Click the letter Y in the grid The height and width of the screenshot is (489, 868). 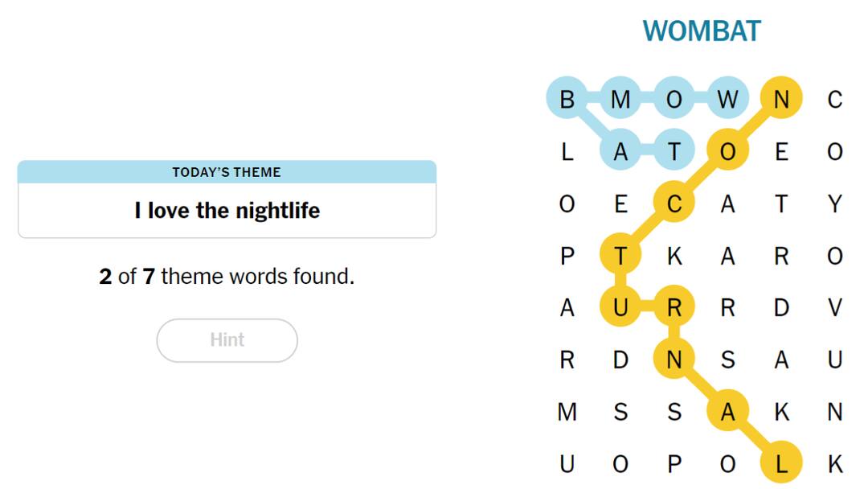[835, 204]
